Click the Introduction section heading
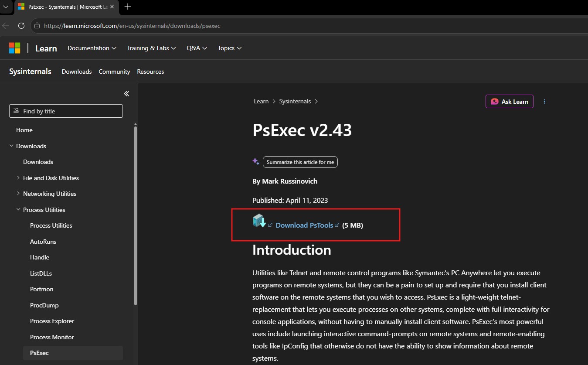This screenshot has width=588, height=365. pyautogui.click(x=292, y=250)
